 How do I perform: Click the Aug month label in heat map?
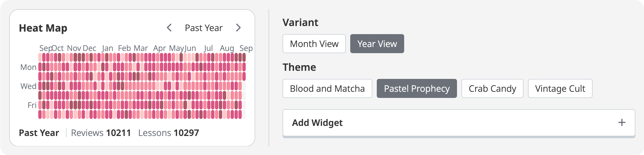(x=227, y=48)
